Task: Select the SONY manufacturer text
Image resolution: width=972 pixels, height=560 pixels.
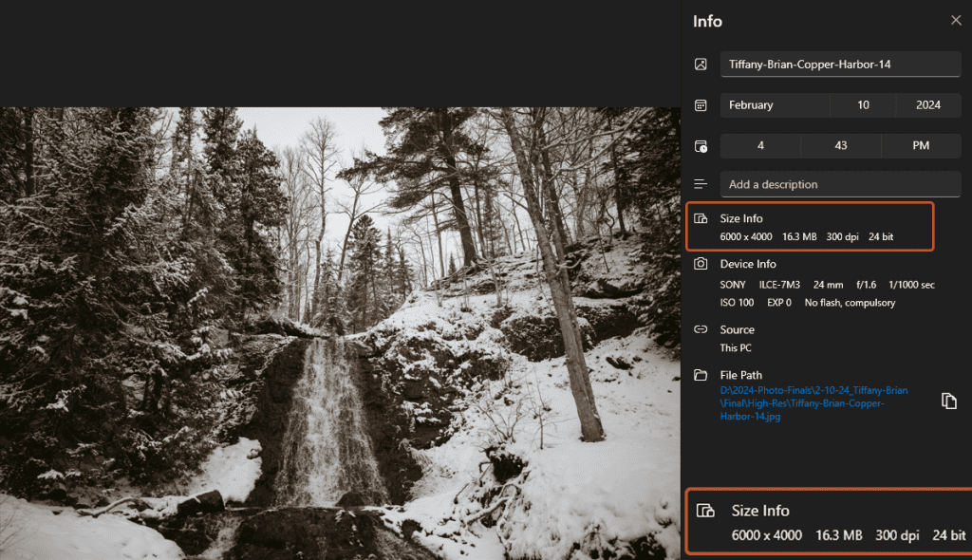Action: pos(733,285)
